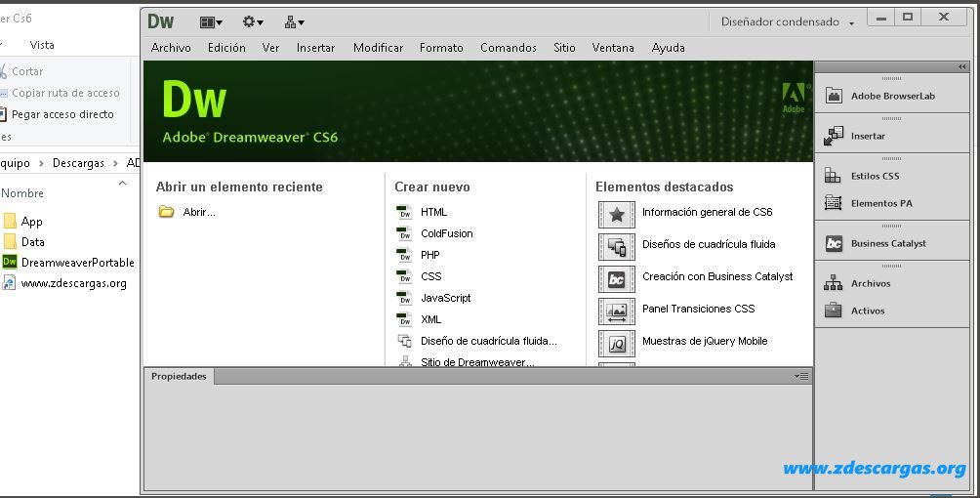Open the Propiedades panel options menu
The height and width of the screenshot is (498, 980).
(x=801, y=376)
